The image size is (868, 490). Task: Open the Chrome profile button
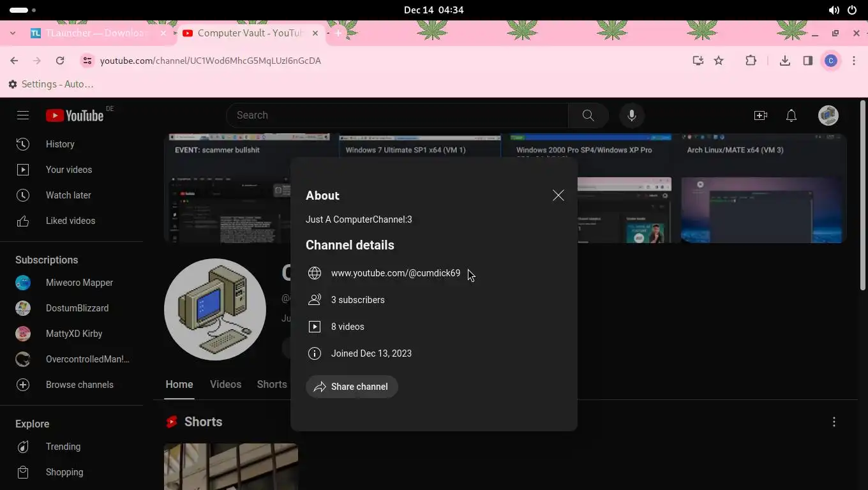pos(831,61)
